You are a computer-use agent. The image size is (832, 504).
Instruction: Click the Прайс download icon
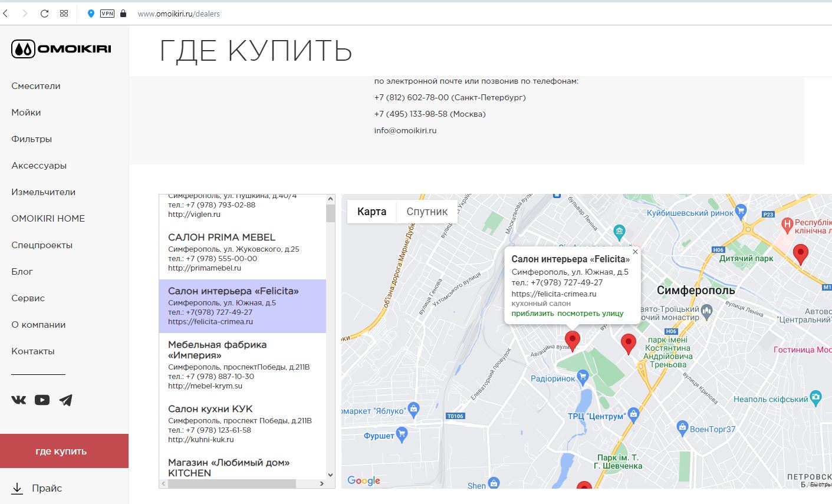[17, 488]
